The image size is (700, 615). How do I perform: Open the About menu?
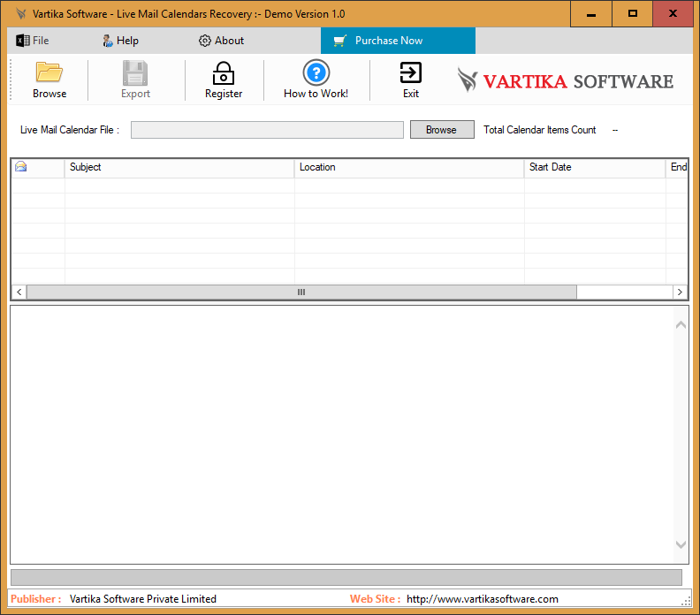pyautogui.click(x=222, y=41)
